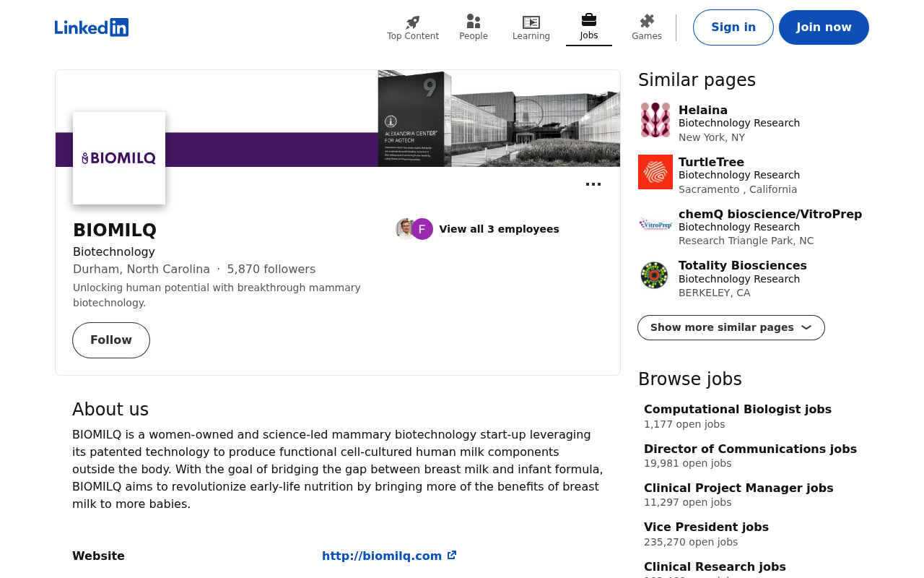Click the BIOMILQ cover banner image
This screenshot has height=578, width=924.
[338, 118]
